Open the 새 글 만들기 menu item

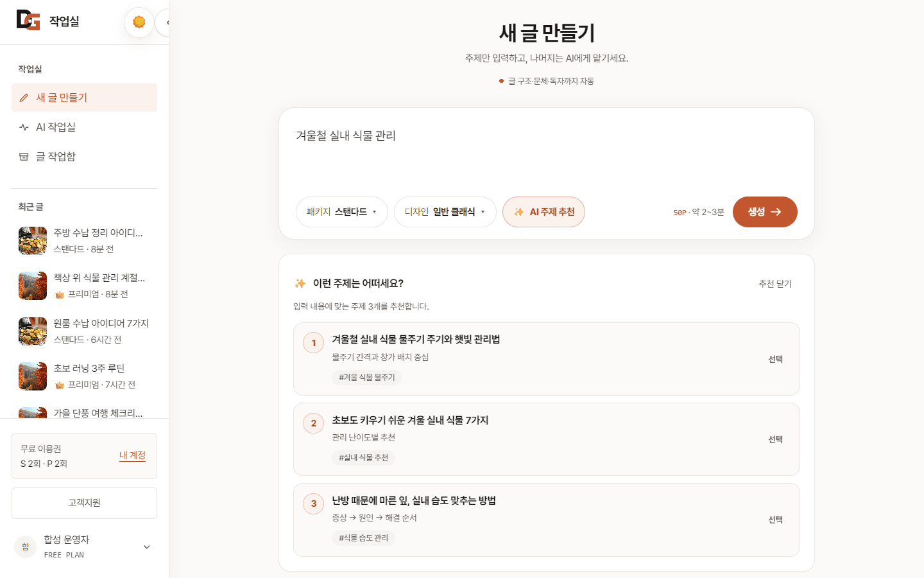pyautogui.click(x=84, y=98)
